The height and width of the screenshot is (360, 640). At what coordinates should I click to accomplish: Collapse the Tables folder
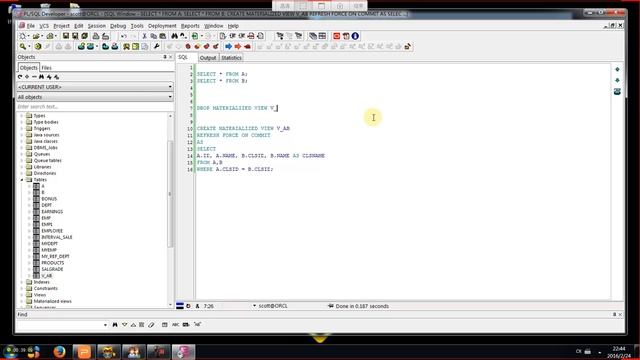click(x=22, y=180)
